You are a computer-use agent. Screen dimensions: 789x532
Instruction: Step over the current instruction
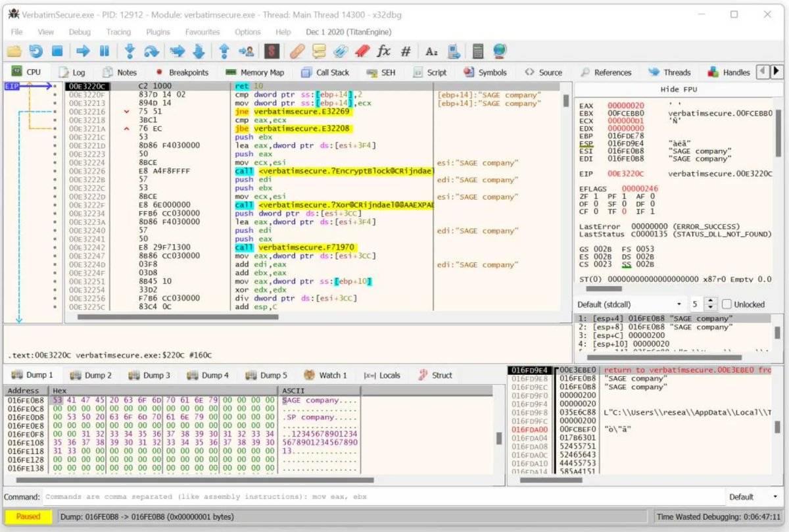[x=151, y=51]
